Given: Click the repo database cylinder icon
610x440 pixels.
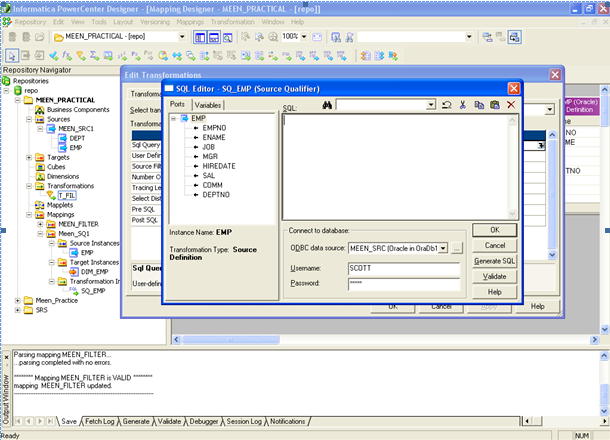Looking at the screenshot, I should point(18,90).
